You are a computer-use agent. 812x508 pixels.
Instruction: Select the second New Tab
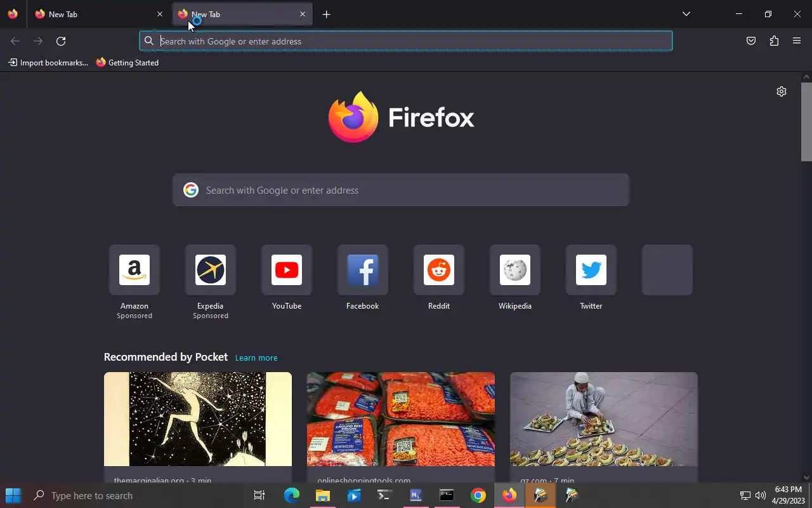tap(242, 14)
